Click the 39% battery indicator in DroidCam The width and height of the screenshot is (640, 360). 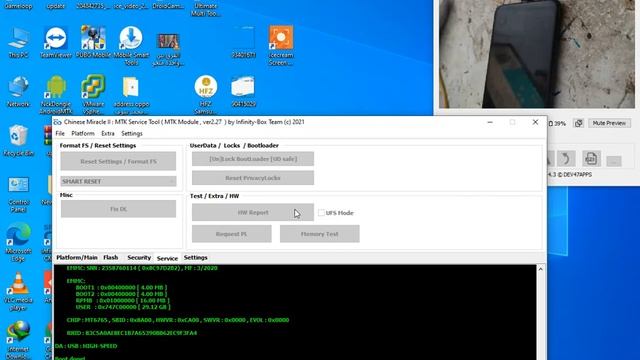557,123
